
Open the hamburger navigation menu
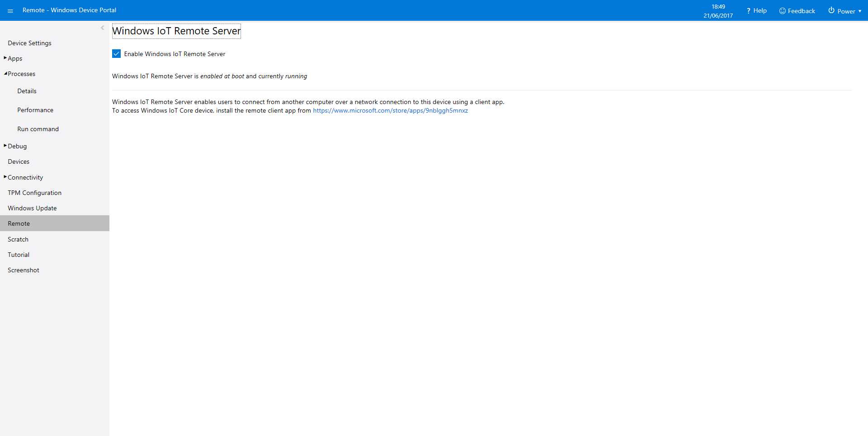tap(10, 10)
